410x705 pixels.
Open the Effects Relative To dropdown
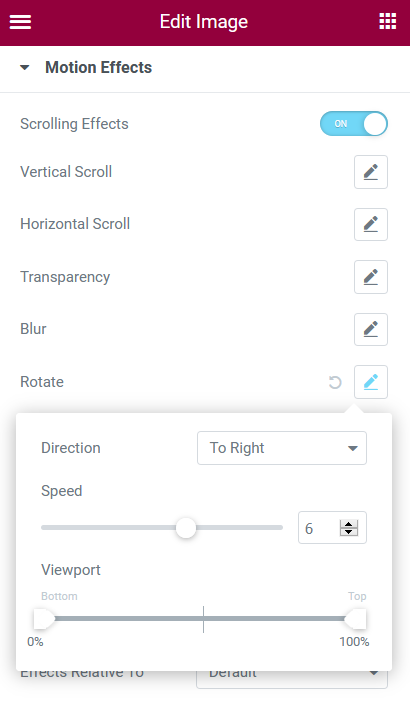(x=292, y=679)
